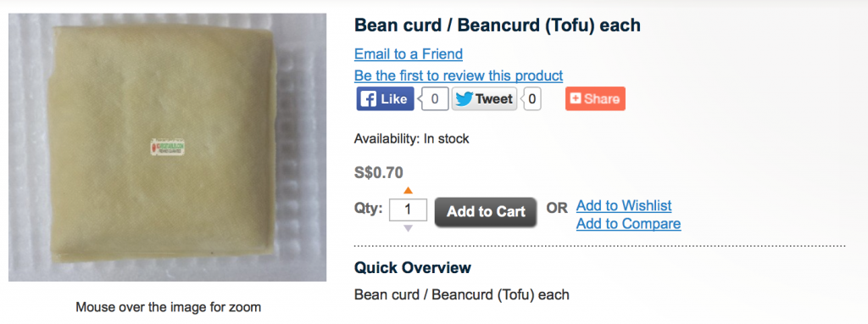Open the Add to Wishlist link
This screenshot has width=868, height=324.
(x=624, y=205)
